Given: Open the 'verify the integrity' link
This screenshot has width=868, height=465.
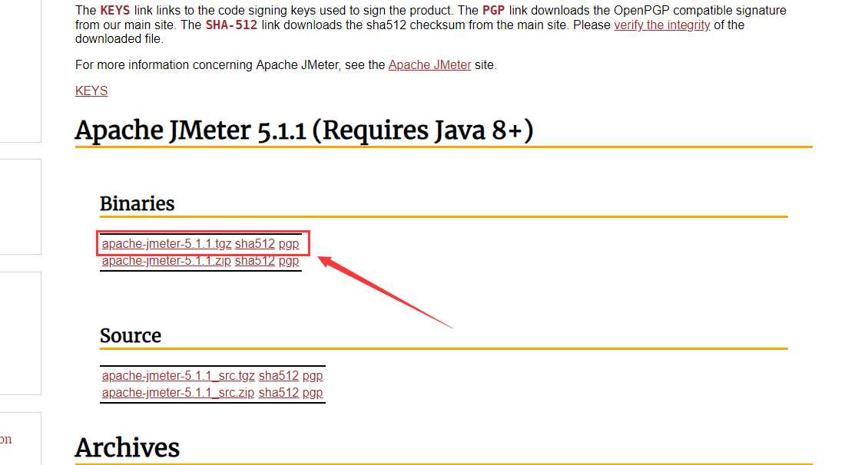Looking at the screenshot, I should (x=661, y=25).
